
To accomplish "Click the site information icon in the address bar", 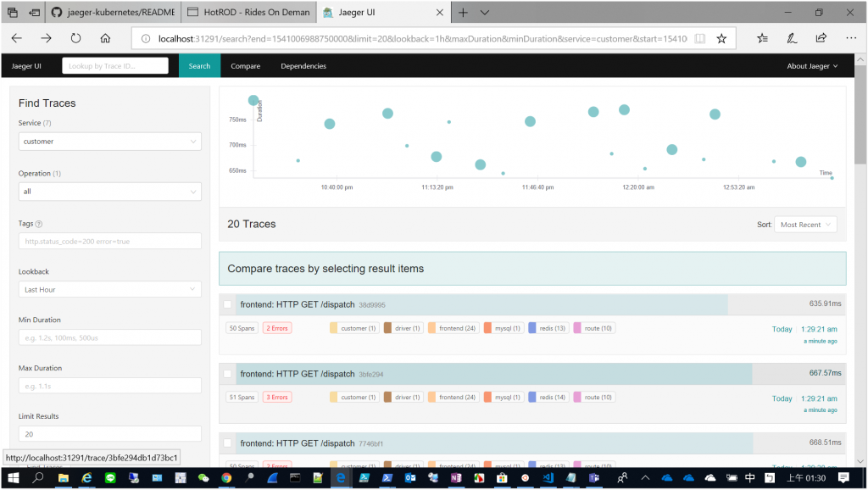I will [146, 39].
